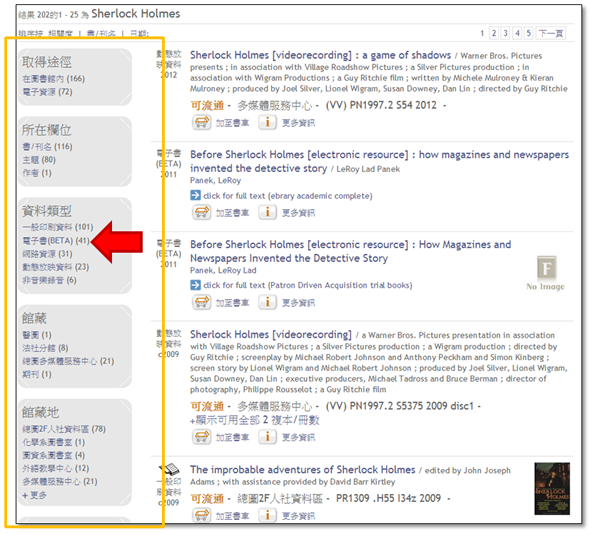
Task: Add 'a game of shadows' to book cart icon
Action: [201, 122]
